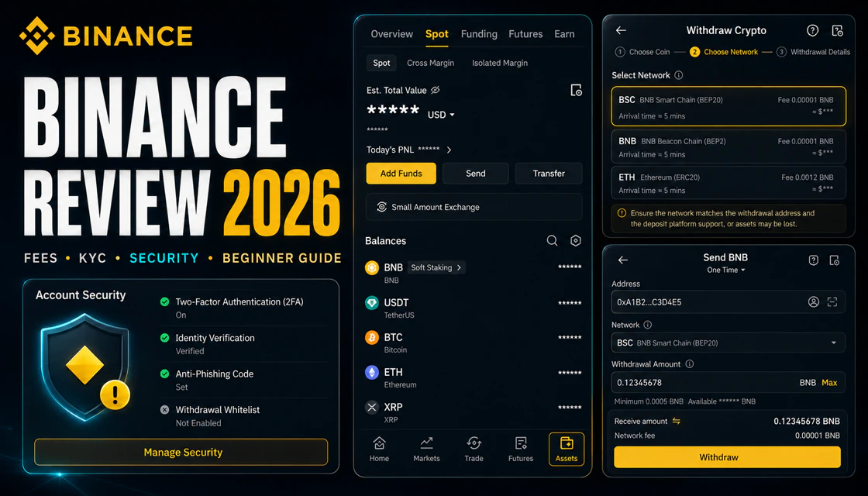Click the BTC coin icon
Screen dimensions: 868x496
pyautogui.click(x=372, y=338)
